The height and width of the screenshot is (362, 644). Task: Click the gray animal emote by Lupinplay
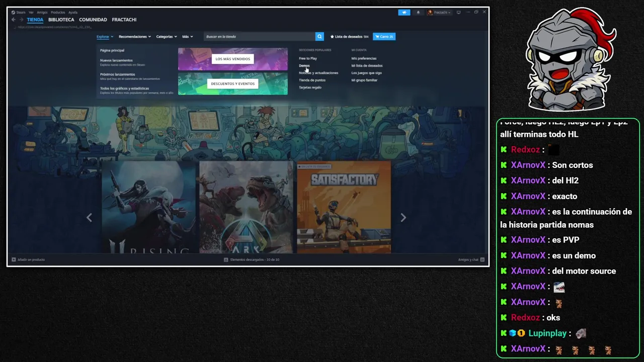point(581,333)
